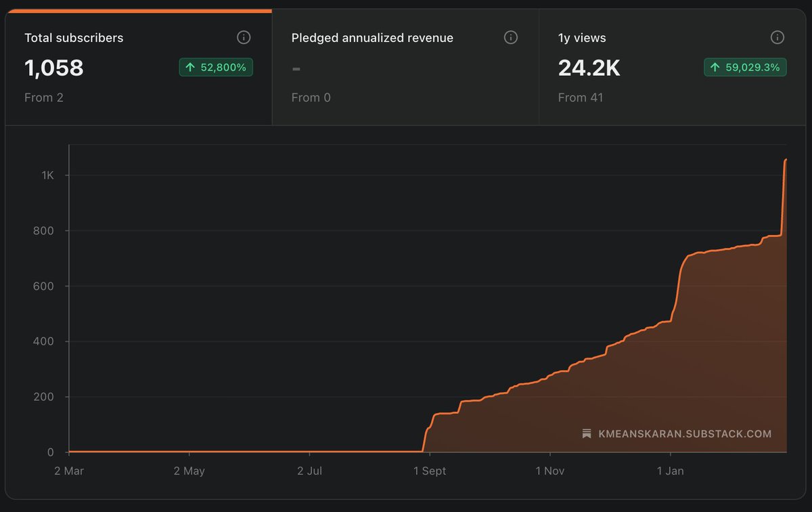Click the "From 0" revenue baseline text

[311, 98]
